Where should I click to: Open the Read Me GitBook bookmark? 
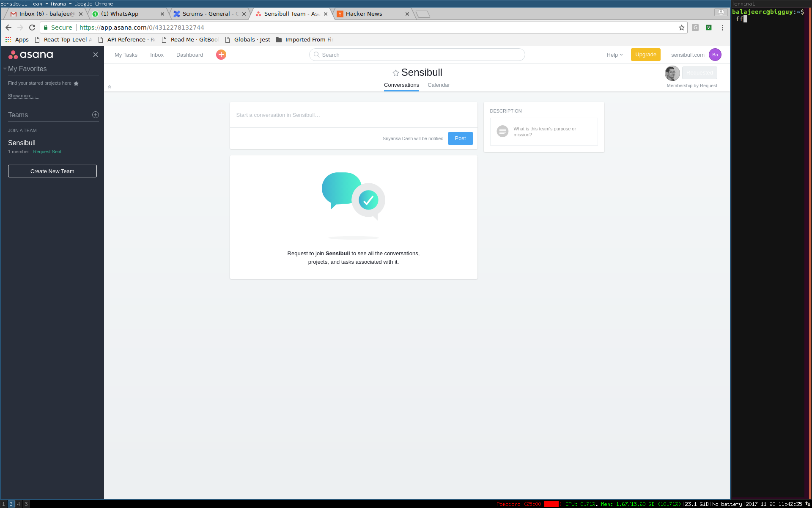[x=189, y=39]
